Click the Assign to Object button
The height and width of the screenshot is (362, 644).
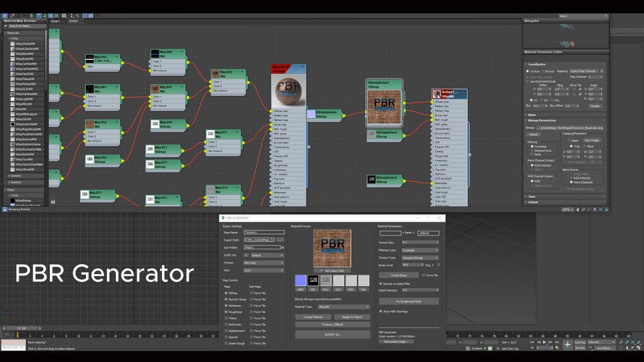[352, 317]
